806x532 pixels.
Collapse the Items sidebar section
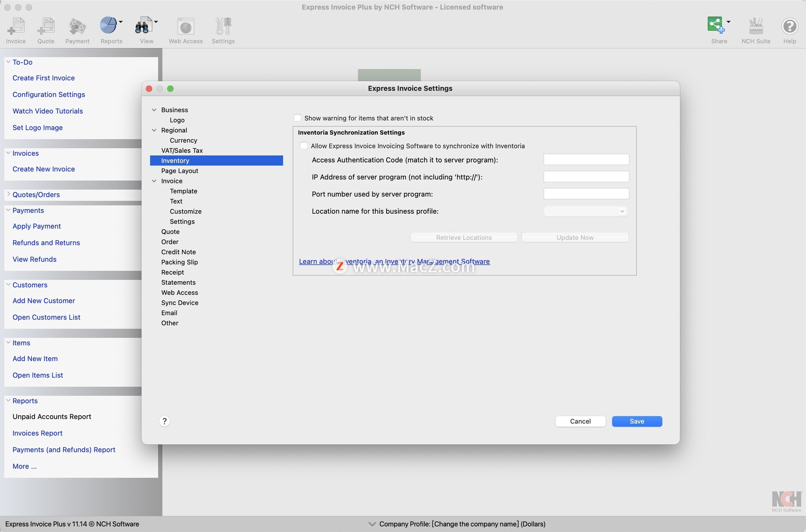coord(8,342)
